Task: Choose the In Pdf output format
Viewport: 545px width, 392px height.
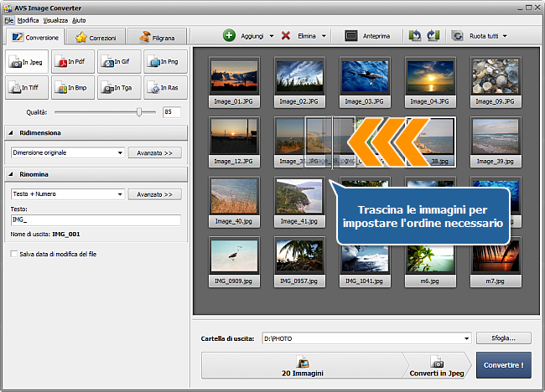Action: tap(73, 62)
